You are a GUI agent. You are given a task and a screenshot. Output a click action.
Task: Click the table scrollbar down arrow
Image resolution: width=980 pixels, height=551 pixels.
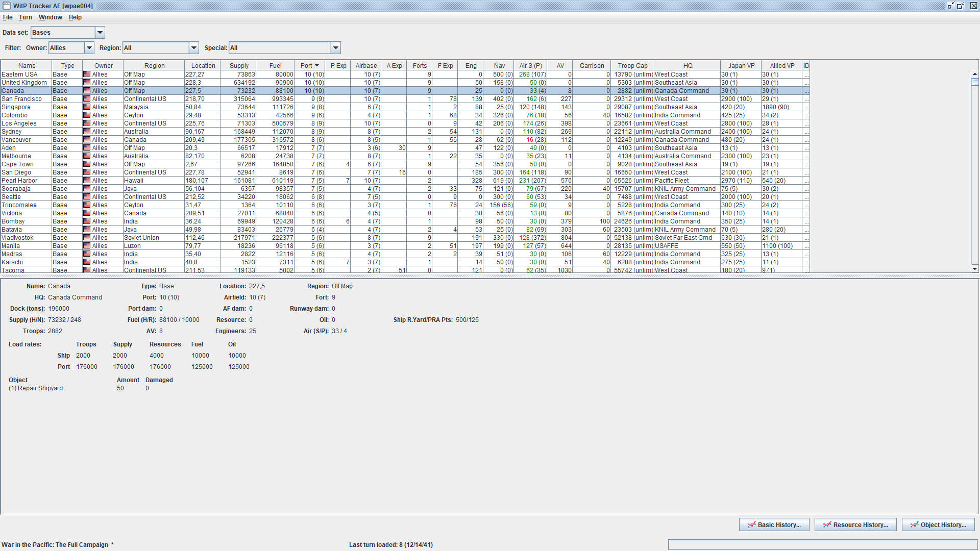pos(975,269)
